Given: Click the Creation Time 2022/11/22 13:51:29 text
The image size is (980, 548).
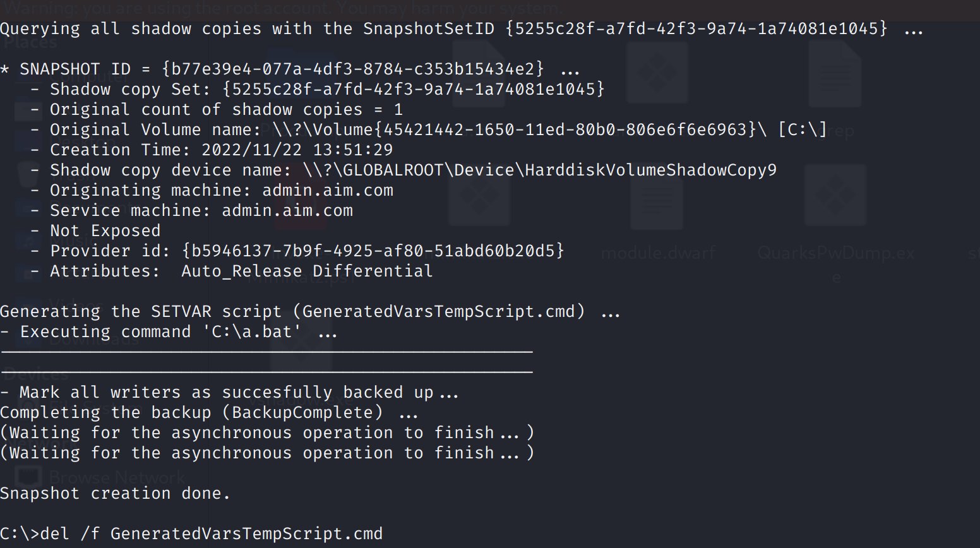Looking at the screenshot, I should 297,150.
